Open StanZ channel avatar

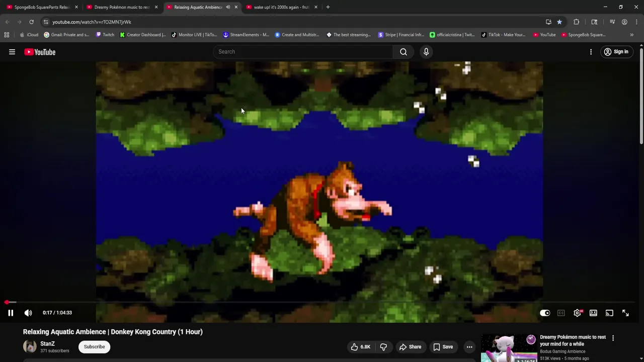pyautogui.click(x=30, y=347)
